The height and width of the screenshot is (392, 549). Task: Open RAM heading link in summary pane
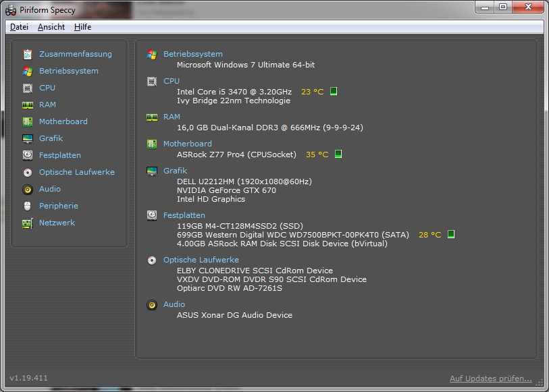tap(172, 117)
